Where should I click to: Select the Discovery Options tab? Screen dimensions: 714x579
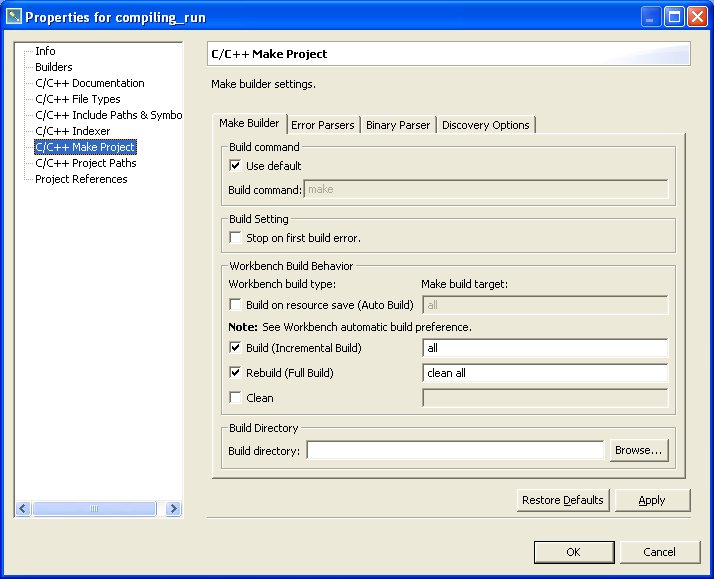[x=485, y=125]
